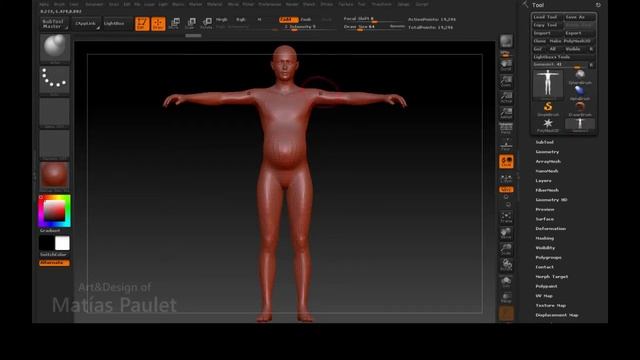The image size is (640, 360).
Task: Click the Frame mesh icon
Action: [x=506, y=218]
